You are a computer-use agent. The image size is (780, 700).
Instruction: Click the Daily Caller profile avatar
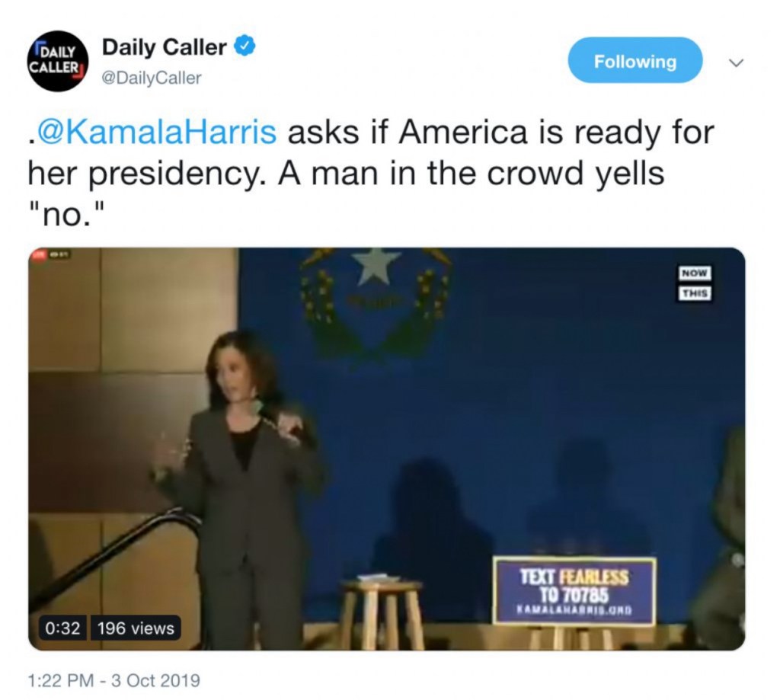[58, 61]
